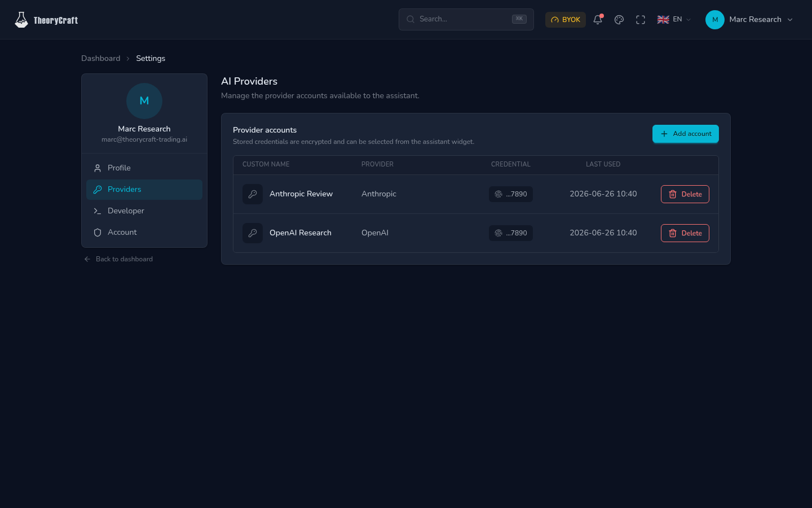This screenshot has height=508, width=812.
Task: Click the large M profile avatar in sidebar
Action: click(x=144, y=101)
